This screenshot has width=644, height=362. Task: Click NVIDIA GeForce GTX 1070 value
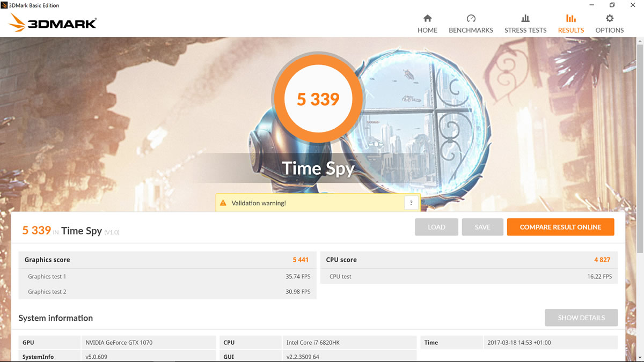[119, 343]
